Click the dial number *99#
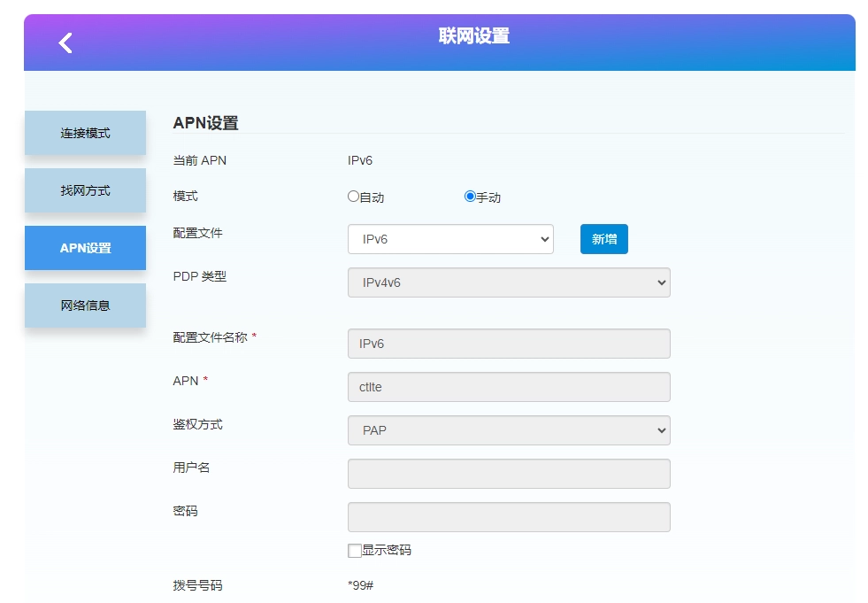868x603 pixels. pyautogui.click(x=361, y=585)
